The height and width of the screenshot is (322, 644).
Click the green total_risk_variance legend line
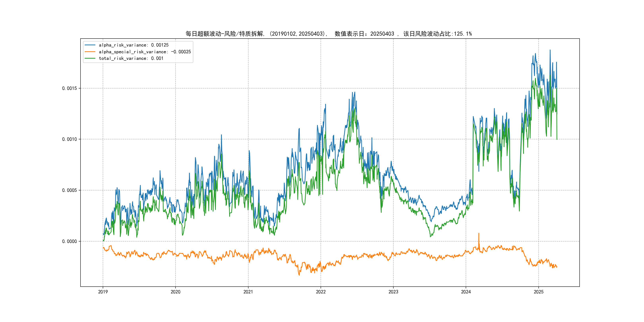coord(90,58)
